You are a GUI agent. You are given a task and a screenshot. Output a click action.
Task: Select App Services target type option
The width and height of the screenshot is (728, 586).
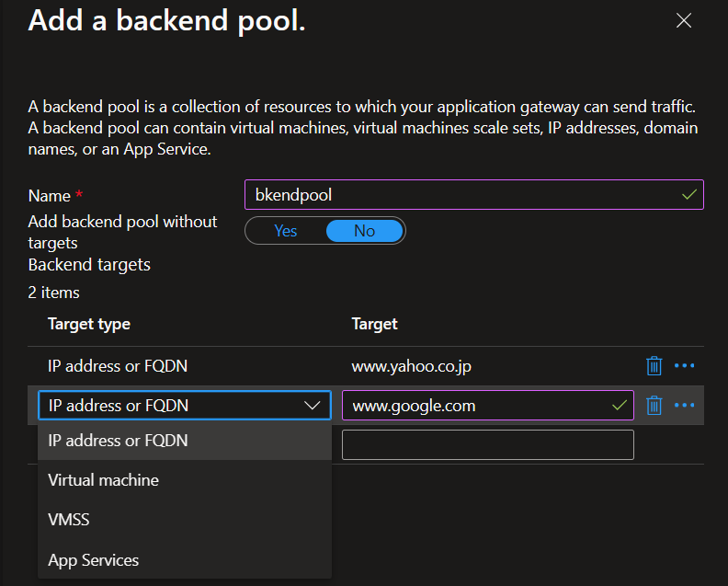click(x=94, y=560)
